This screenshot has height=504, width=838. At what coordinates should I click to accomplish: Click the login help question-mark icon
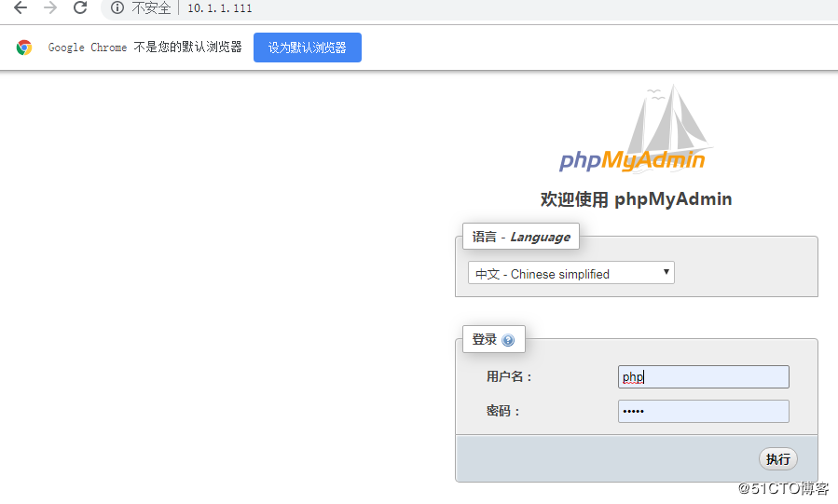click(x=508, y=340)
